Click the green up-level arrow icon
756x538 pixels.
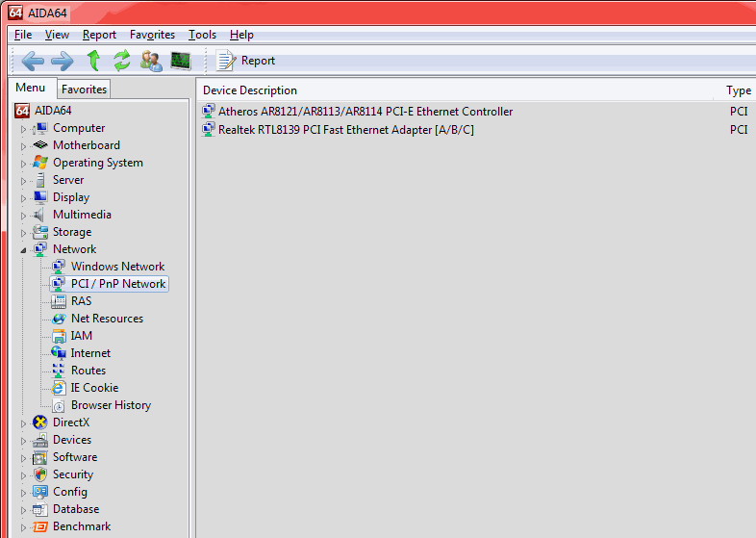(93, 61)
